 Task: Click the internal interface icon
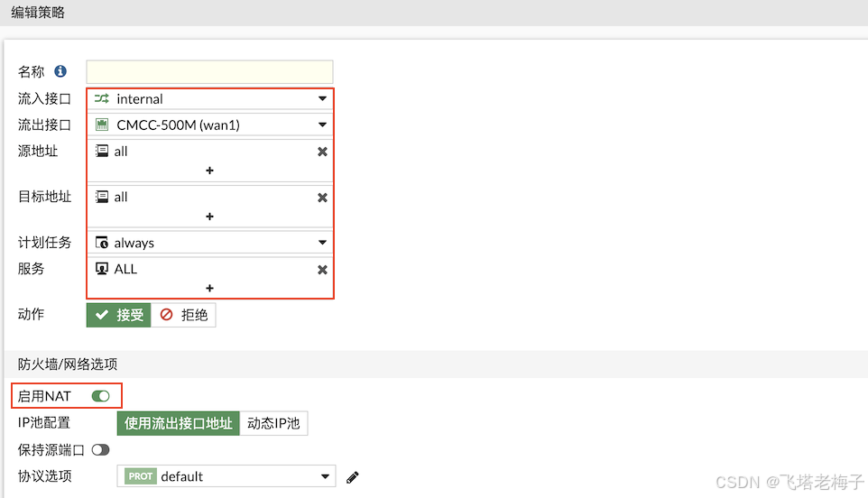click(x=102, y=98)
